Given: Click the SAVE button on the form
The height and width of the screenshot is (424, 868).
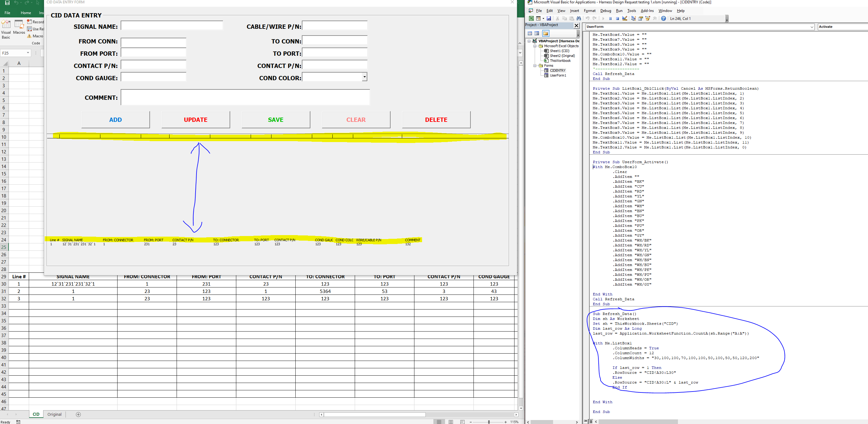Looking at the screenshot, I should pos(276,120).
